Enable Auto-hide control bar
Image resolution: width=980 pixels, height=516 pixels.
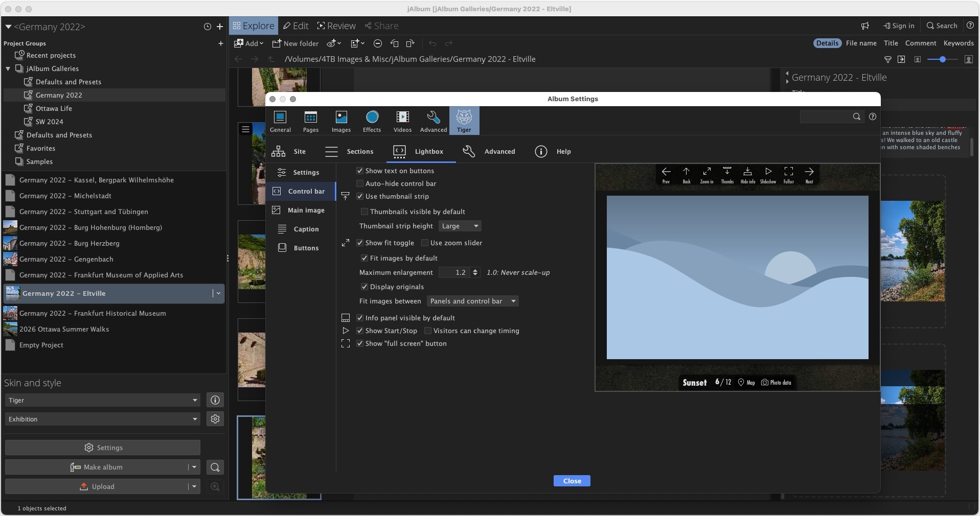pyautogui.click(x=360, y=183)
